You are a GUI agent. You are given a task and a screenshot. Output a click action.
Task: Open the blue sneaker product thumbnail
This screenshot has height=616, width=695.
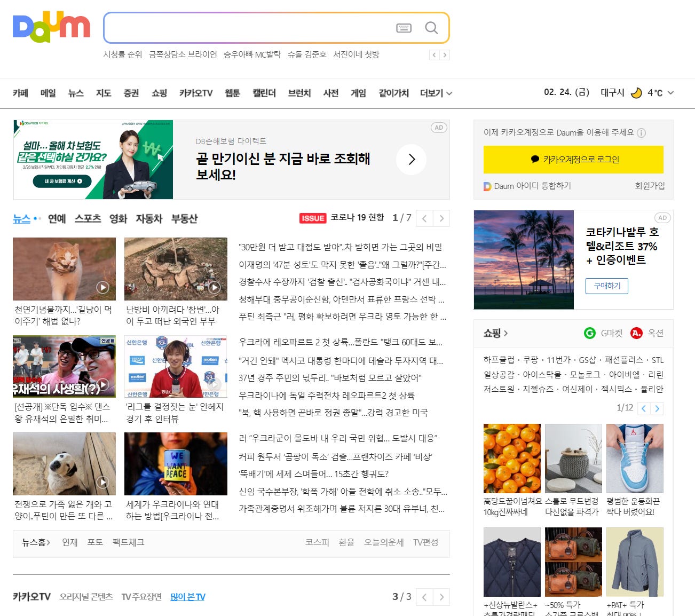635,458
